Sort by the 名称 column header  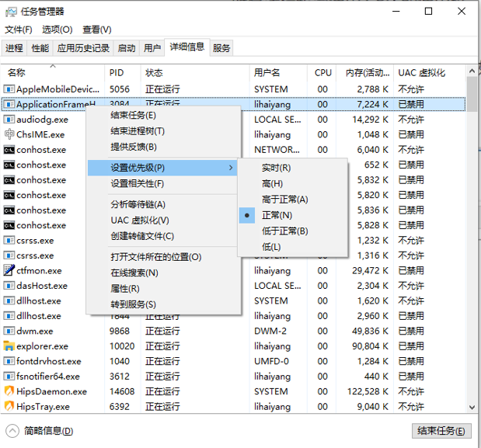pyautogui.click(x=53, y=73)
